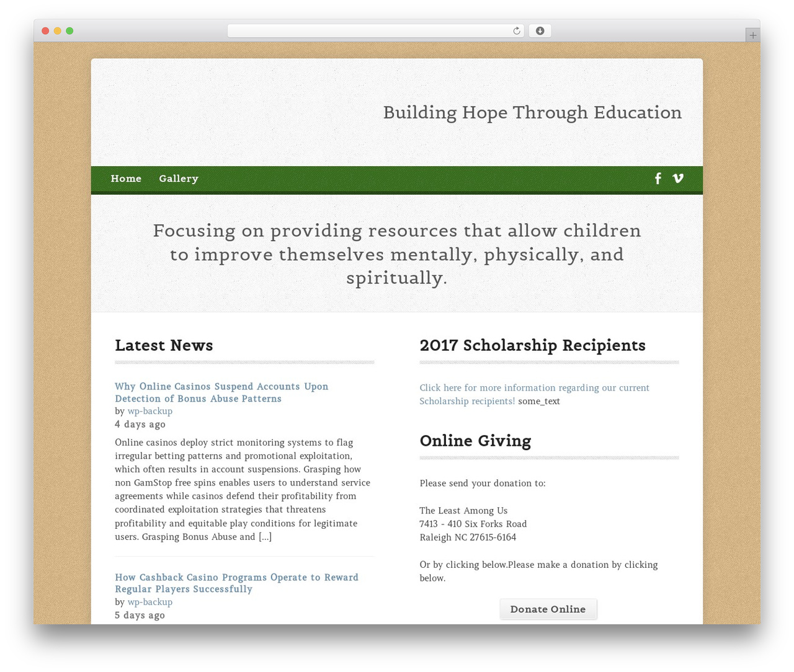This screenshot has height=672, width=794.
Task: Click the '4 days ago' post date
Action: pos(140,425)
